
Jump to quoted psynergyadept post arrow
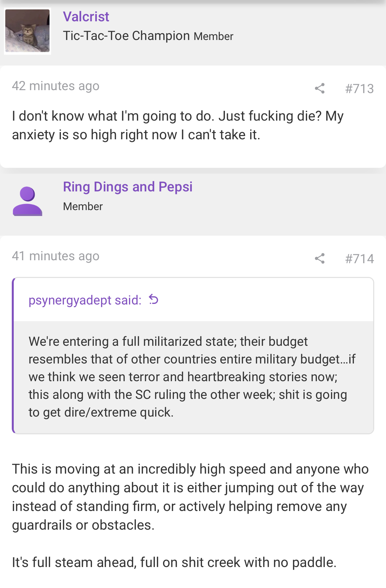pos(154,299)
